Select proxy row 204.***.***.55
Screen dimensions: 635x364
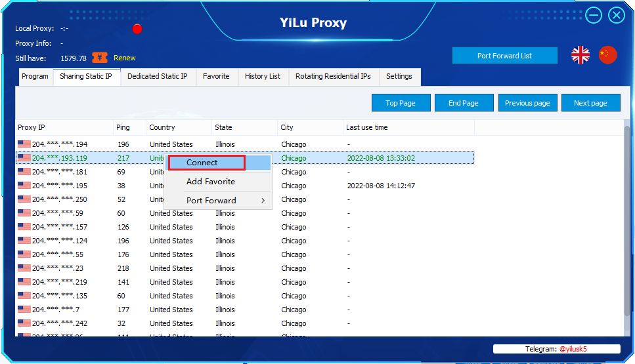coord(245,254)
